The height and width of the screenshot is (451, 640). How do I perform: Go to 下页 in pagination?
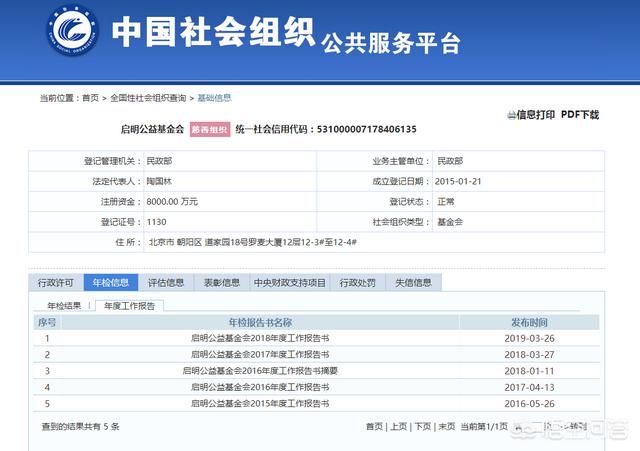[423, 427]
